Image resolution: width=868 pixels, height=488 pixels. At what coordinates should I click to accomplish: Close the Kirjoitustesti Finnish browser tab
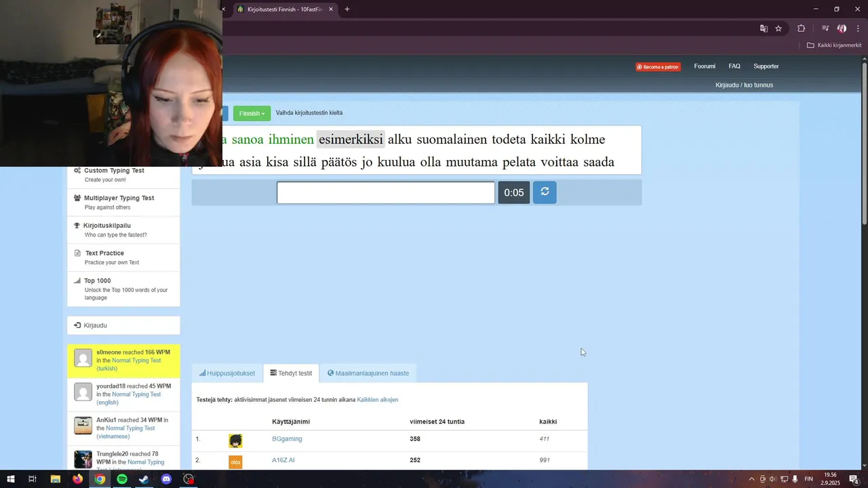[x=331, y=9]
